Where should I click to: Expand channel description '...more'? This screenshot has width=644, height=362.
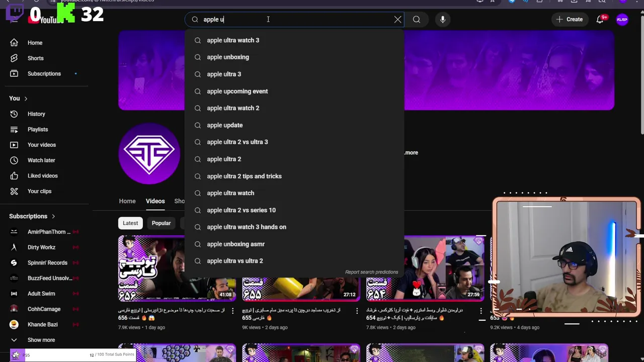point(412,153)
